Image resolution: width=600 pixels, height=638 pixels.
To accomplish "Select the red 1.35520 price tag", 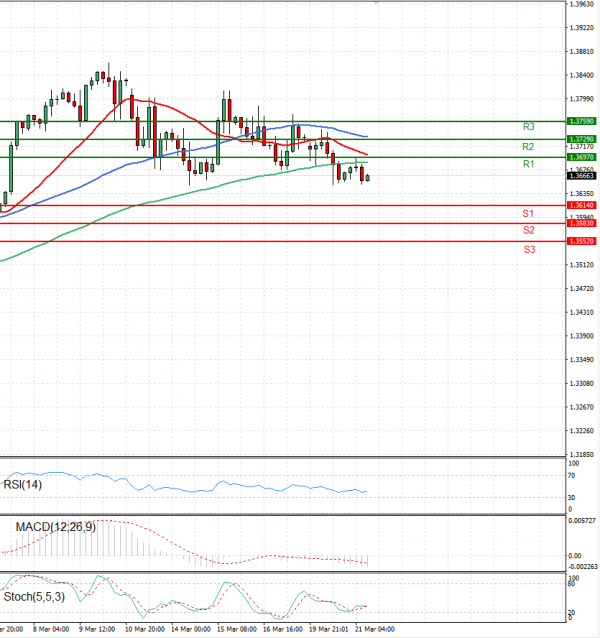I will pyautogui.click(x=582, y=241).
